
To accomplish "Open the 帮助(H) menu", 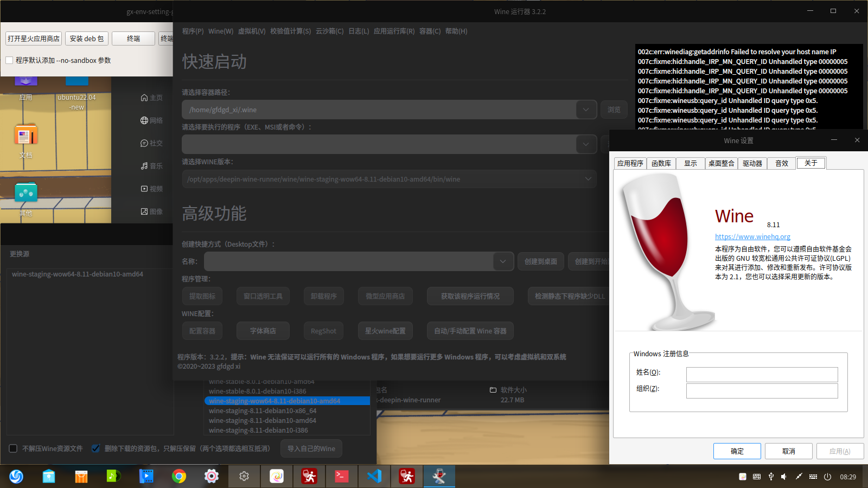I will click(456, 31).
